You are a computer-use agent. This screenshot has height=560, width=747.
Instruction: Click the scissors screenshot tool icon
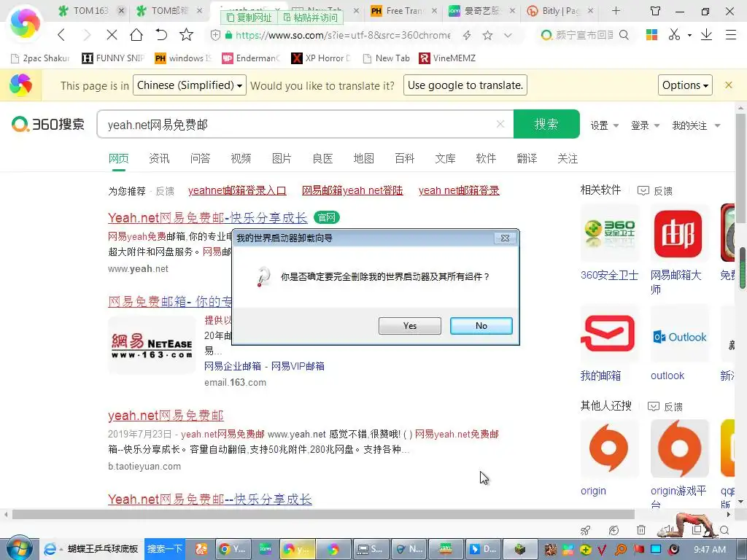click(x=674, y=34)
